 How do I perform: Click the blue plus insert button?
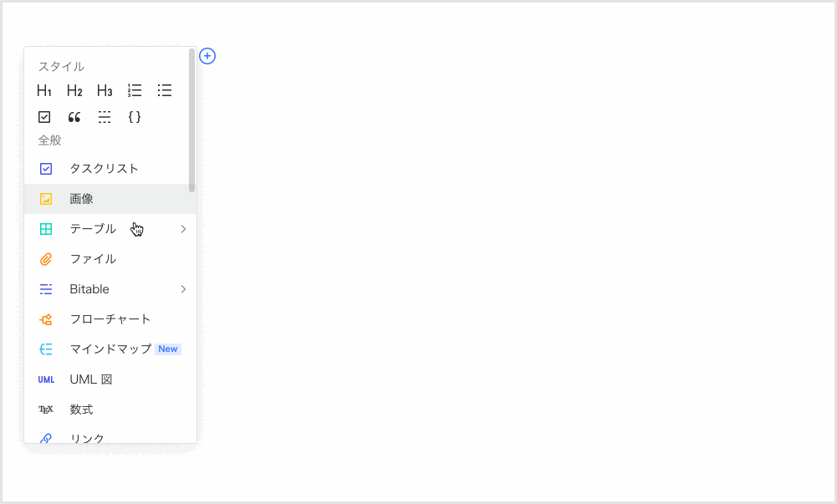[207, 56]
